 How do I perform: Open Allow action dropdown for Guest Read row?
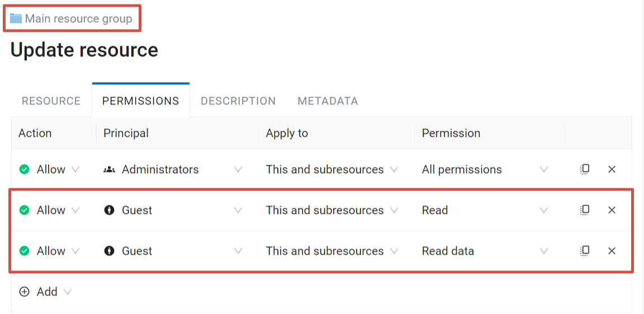click(49, 210)
